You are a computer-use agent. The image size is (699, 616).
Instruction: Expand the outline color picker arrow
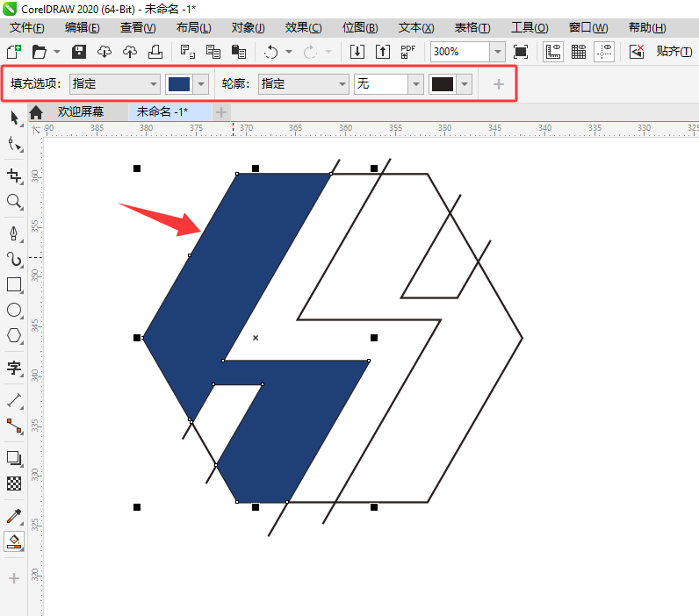pyautogui.click(x=465, y=83)
